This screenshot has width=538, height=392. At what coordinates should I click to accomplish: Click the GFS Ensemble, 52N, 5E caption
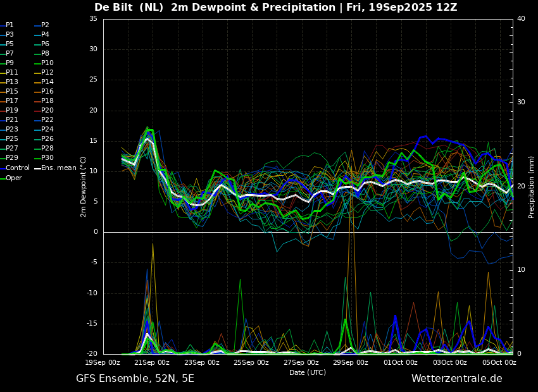pyautogui.click(x=135, y=379)
